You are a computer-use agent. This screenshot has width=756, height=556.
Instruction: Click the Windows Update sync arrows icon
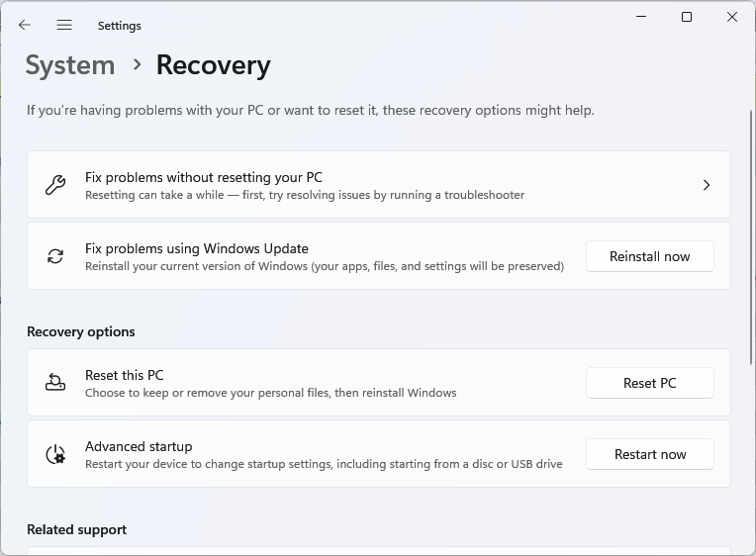point(55,256)
